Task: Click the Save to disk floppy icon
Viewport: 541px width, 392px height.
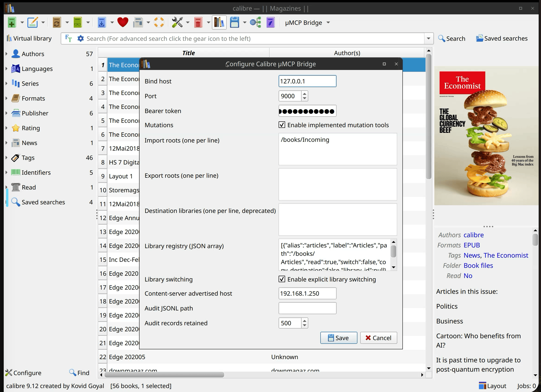Action: coord(235,23)
